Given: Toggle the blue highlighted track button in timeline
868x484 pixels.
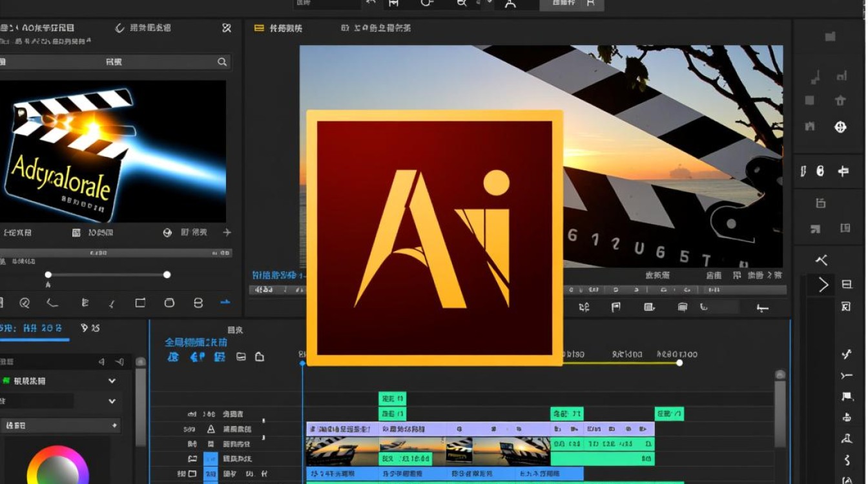Looking at the screenshot, I should tap(211, 459).
